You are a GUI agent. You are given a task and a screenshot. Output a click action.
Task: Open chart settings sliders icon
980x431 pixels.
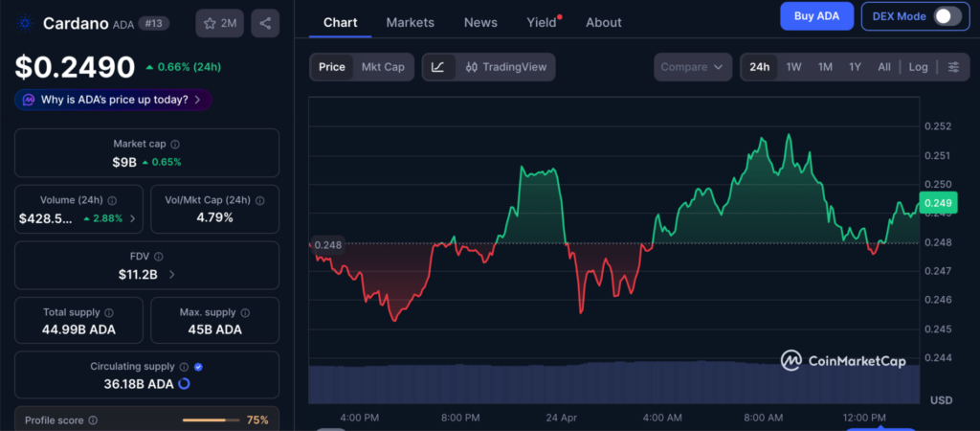953,67
